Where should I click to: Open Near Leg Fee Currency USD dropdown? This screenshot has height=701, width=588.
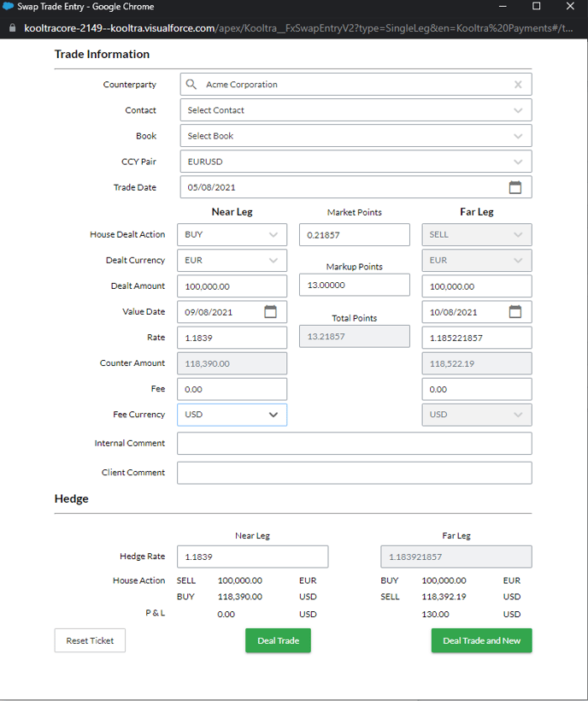click(232, 415)
